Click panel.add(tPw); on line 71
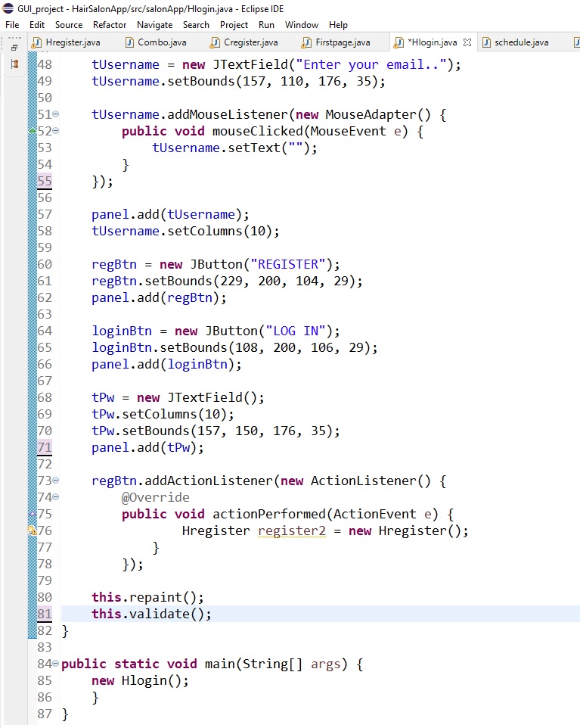 147,447
